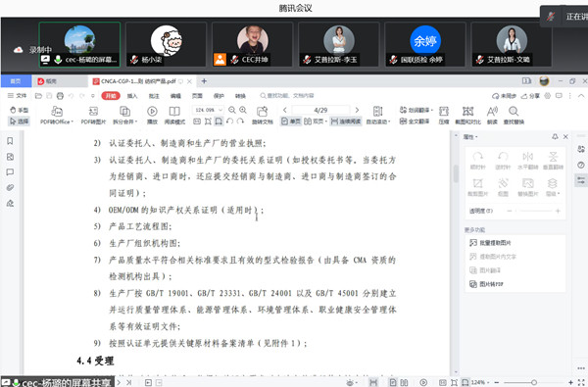This screenshot has height=387, width=588.
Task: Switch to the 插入 ribbon tab
Action: coord(132,96)
